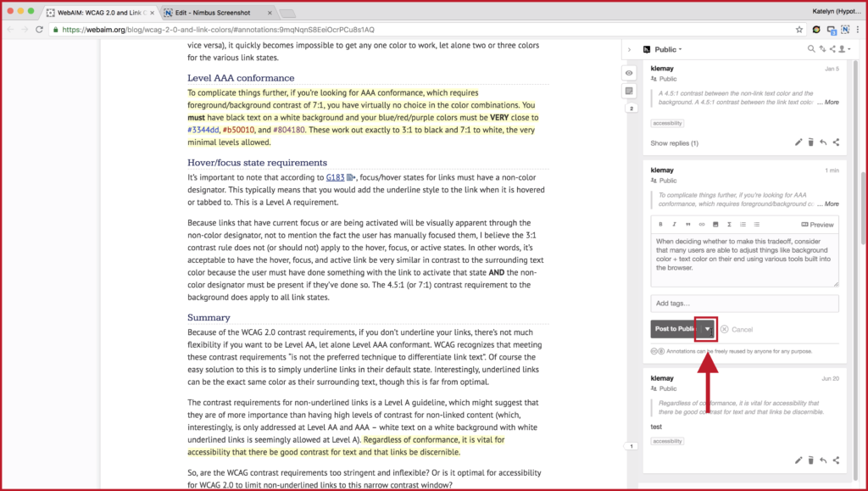Open the Creative Commons license icon link
Screen dimensions: 868x491
tap(657, 352)
